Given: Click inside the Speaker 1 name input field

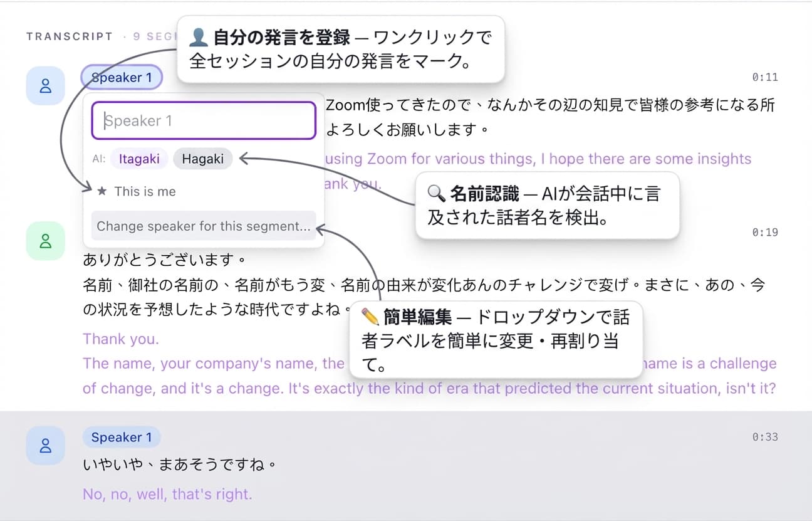Looking at the screenshot, I should [204, 120].
